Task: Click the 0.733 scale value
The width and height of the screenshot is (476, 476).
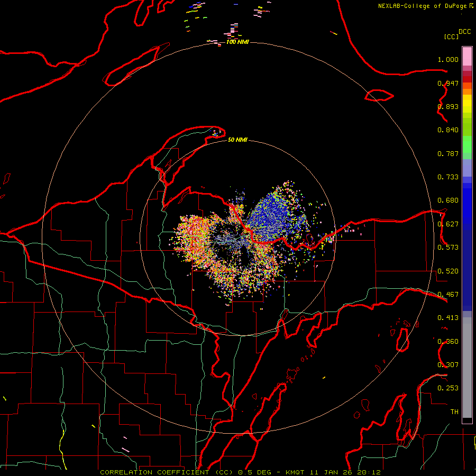Action: click(x=448, y=177)
